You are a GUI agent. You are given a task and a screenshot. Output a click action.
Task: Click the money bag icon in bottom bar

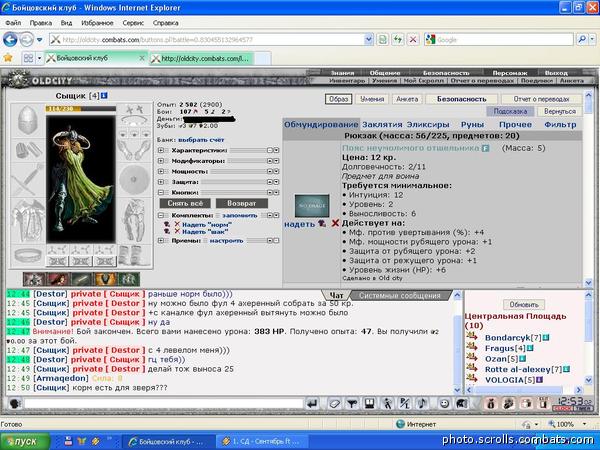point(491,403)
